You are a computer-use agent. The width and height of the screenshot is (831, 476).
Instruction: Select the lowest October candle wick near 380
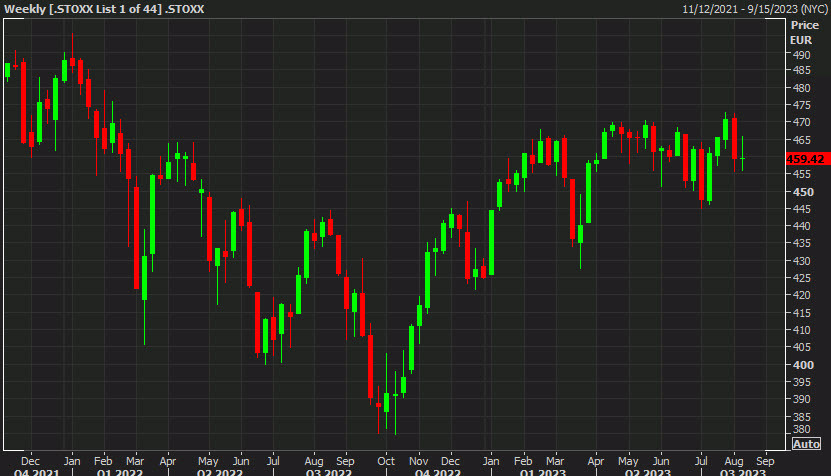pyautogui.click(x=395, y=403)
